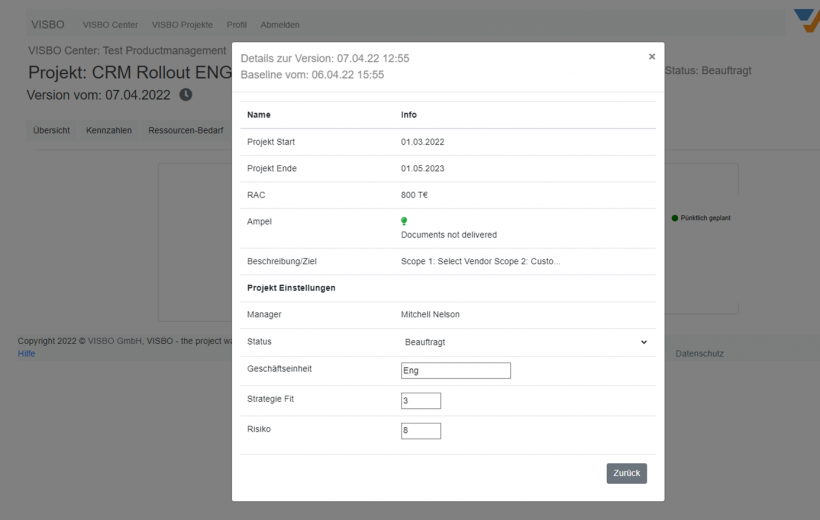This screenshot has width=820, height=520.
Task: Open the Profil menu entry
Action: [x=237, y=25]
